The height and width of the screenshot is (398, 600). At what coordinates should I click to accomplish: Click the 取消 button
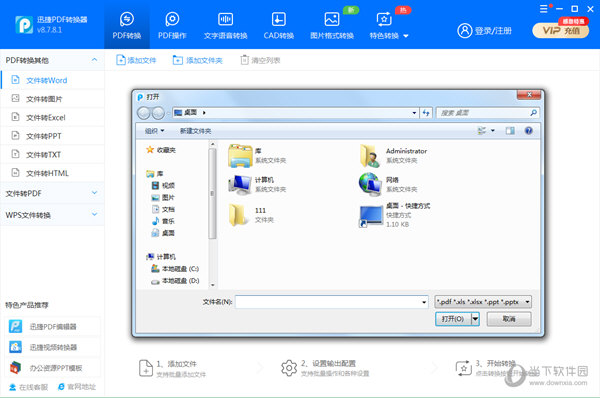[509, 319]
